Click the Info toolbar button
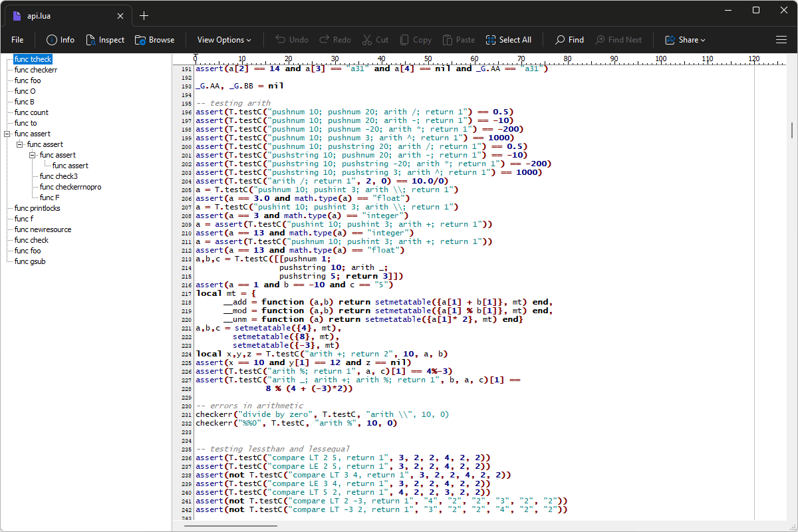Screen dimensions: 798x532 pos(60,40)
